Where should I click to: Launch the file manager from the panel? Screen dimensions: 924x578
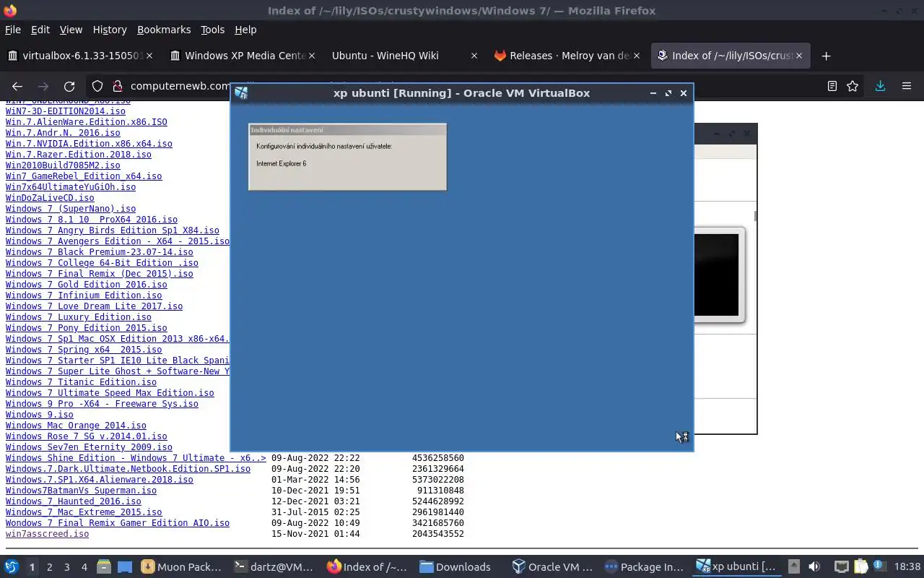tap(104, 567)
